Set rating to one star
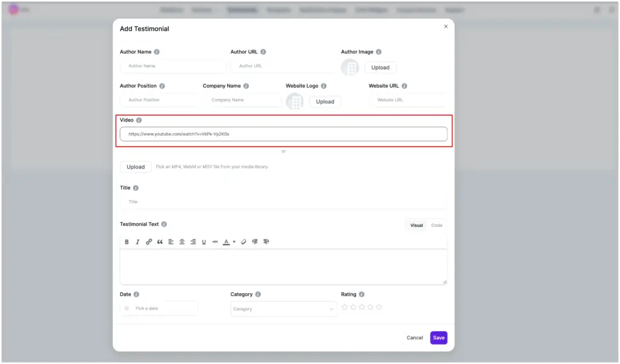620x364 pixels. coord(345,307)
